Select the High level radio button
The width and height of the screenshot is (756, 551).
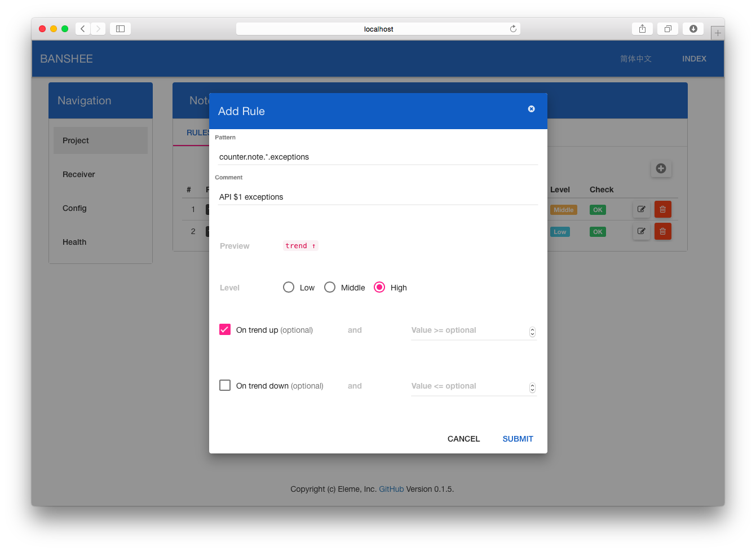(x=379, y=287)
